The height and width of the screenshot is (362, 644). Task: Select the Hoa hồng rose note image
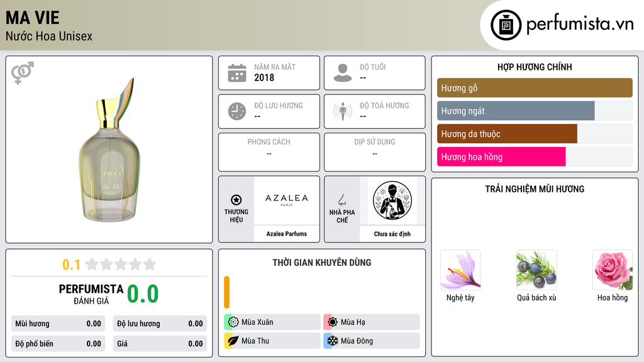[613, 270]
